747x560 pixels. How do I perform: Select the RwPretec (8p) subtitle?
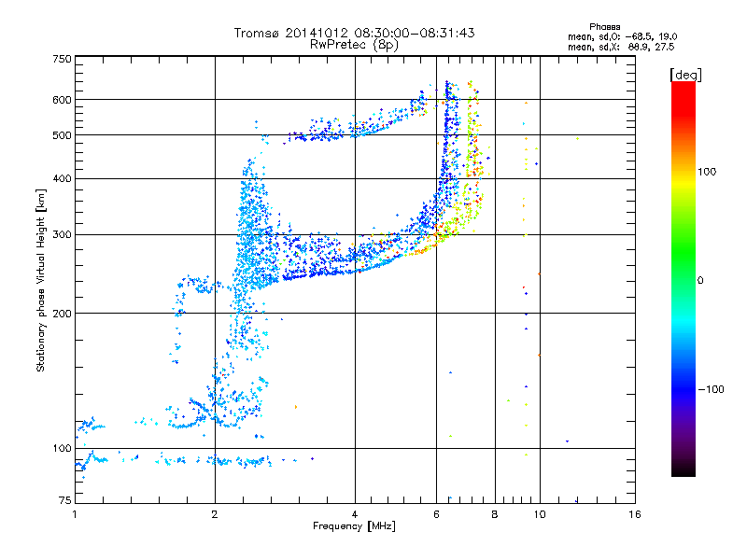(354, 45)
